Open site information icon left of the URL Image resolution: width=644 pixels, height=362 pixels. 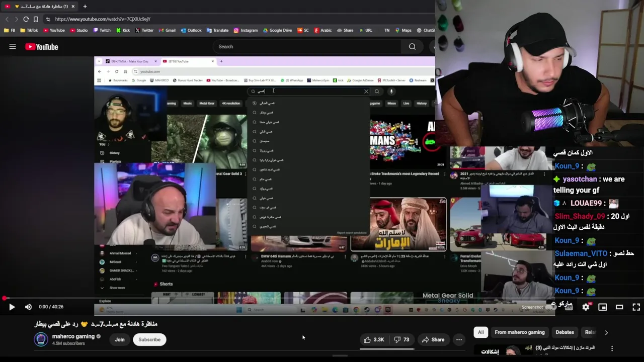pos(48,19)
